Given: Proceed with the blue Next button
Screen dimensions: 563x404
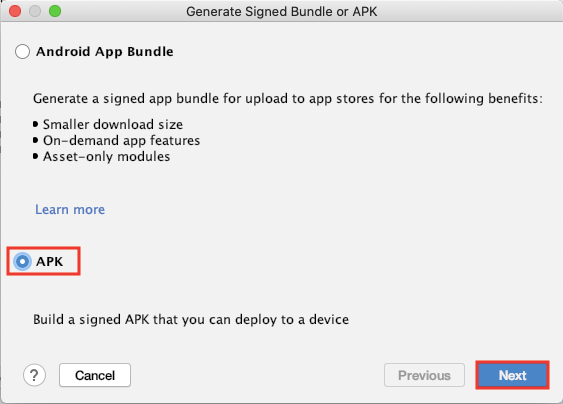Looking at the screenshot, I should point(512,375).
